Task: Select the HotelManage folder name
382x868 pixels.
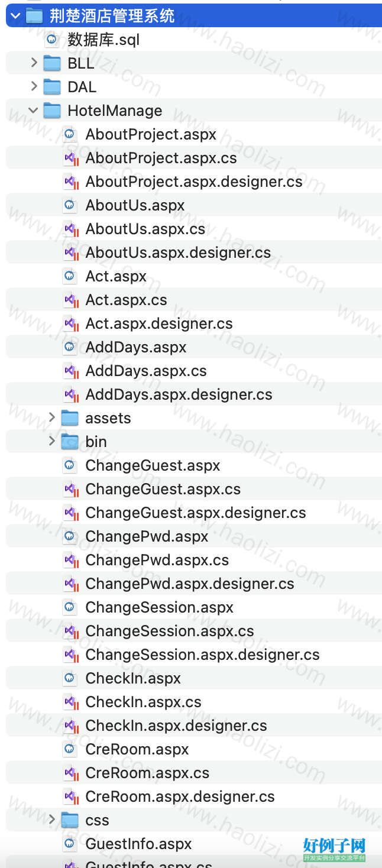Action: click(x=115, y=111)
